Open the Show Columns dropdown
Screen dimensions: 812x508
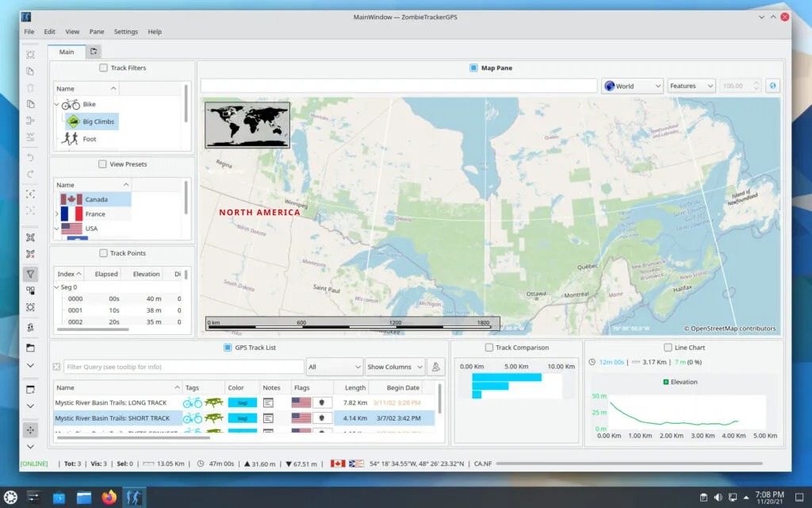(394, 367)
